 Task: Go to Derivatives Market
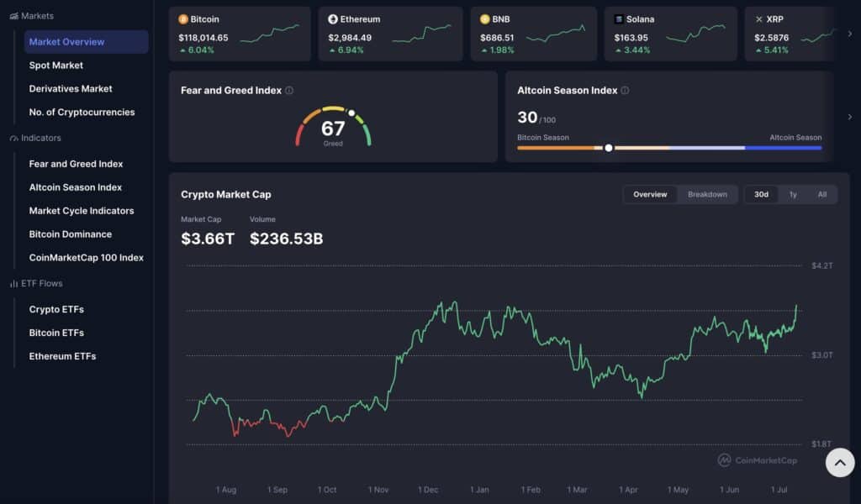coord(71,89)
